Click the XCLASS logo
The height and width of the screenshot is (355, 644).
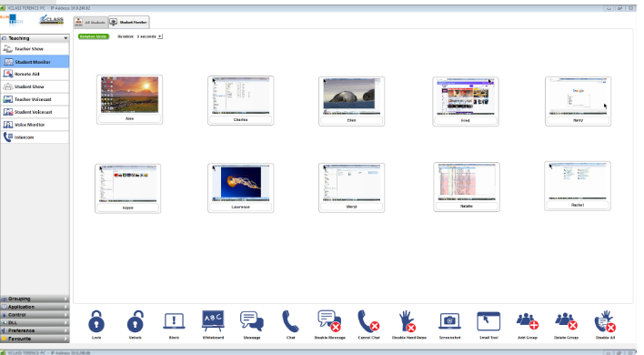click(x=51, y=19)
